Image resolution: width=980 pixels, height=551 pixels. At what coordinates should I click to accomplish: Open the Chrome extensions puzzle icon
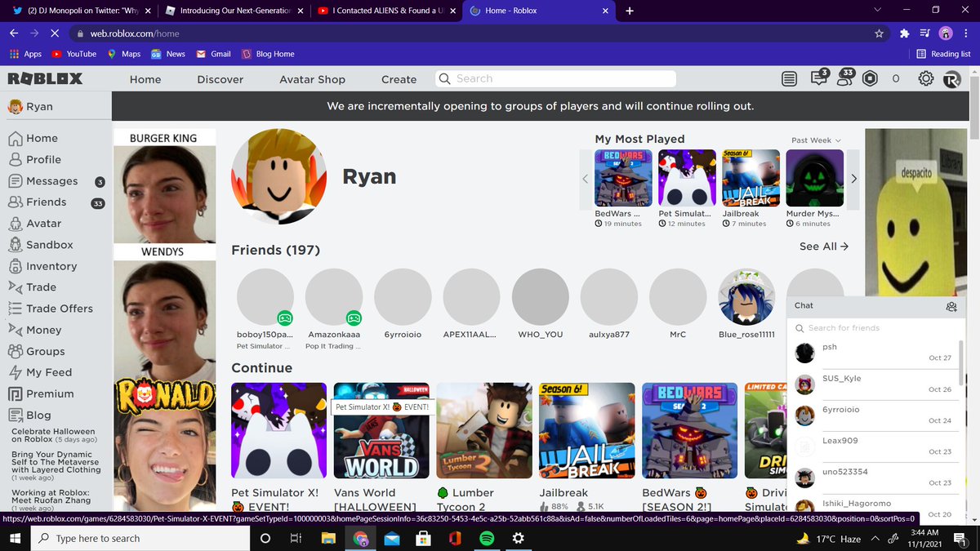(904, 33)
